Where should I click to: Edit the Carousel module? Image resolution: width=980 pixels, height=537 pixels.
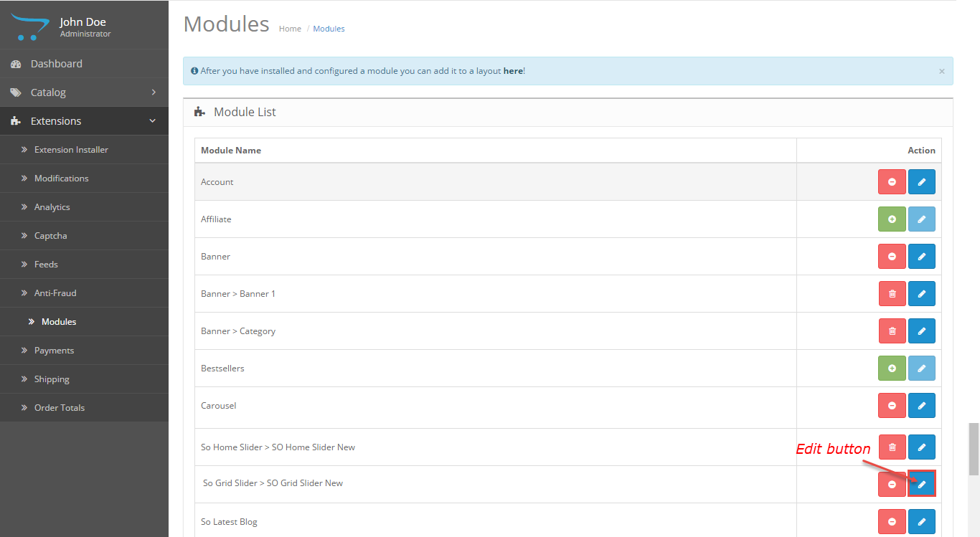coord(922,406)
